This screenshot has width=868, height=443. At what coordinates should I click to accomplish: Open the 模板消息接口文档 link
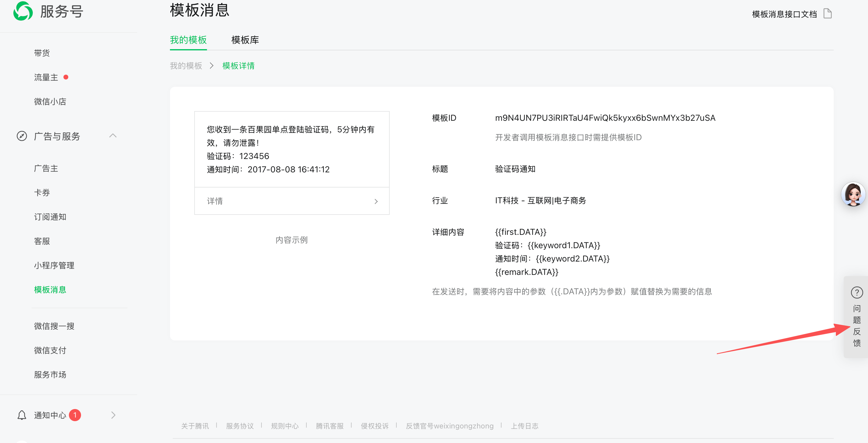(x=784, y=14)
